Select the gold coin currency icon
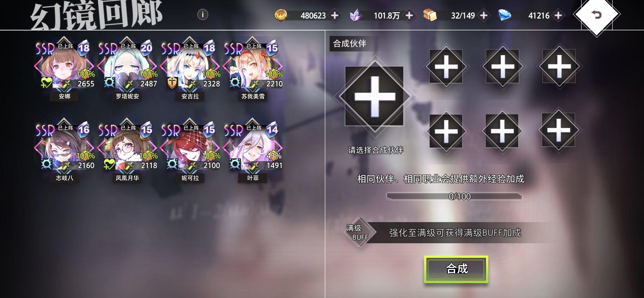Screen dimensions: 644x298 coord(281,15)
